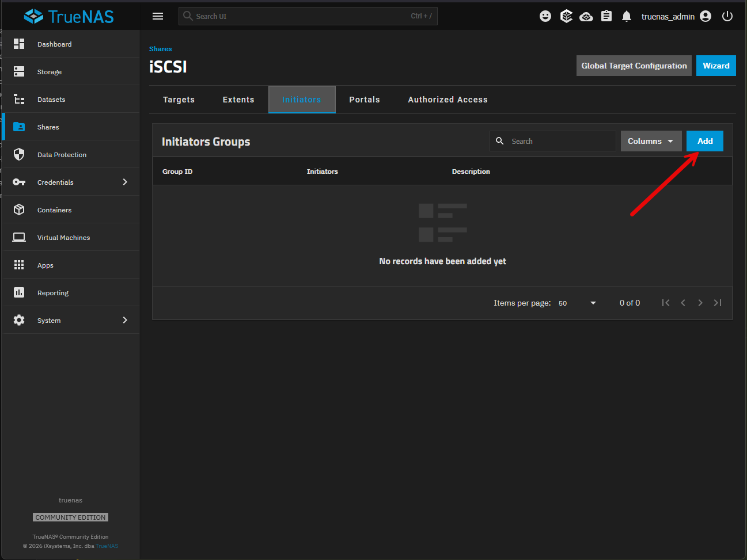Image resolution: width=747 pixels, height=560 pixels.
Task: Open the Jobs clipboard icon
Action: (x=606, y=16)
